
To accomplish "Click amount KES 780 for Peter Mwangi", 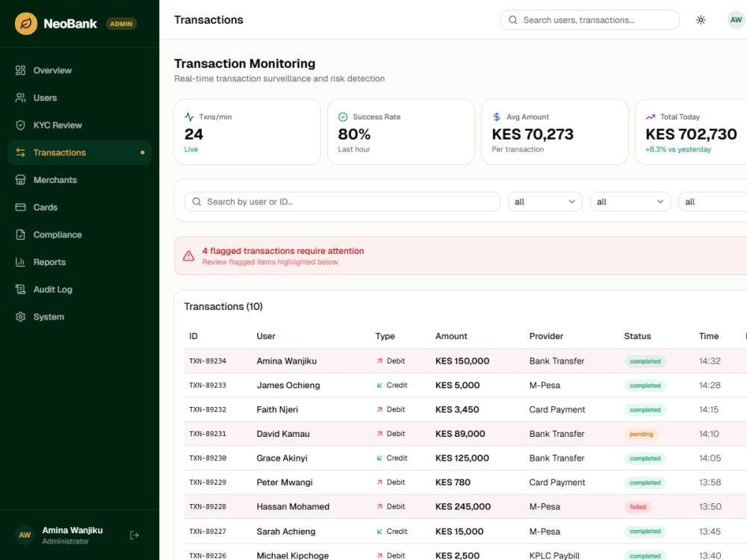I will click(453, 482).
